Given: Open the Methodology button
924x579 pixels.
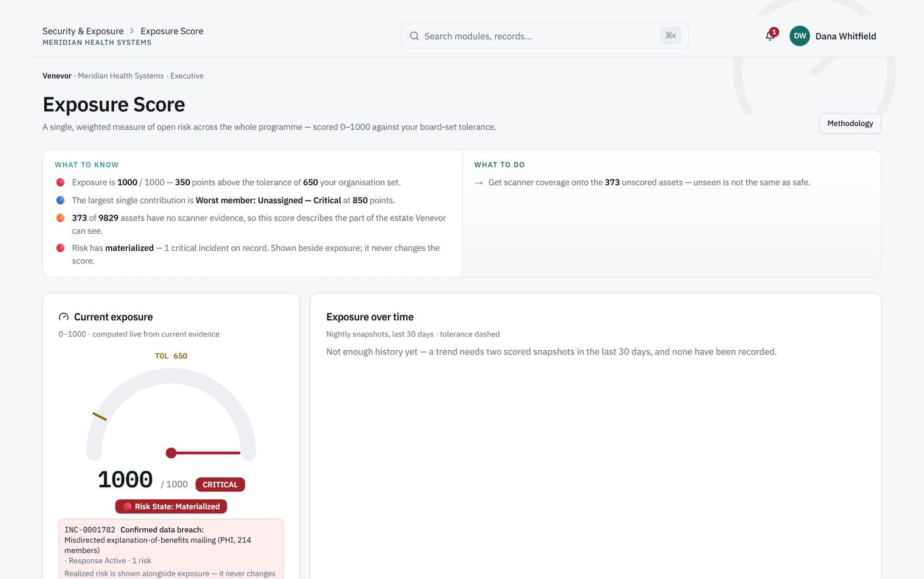Looking at the screenshot, I should [x=850, y=123].
